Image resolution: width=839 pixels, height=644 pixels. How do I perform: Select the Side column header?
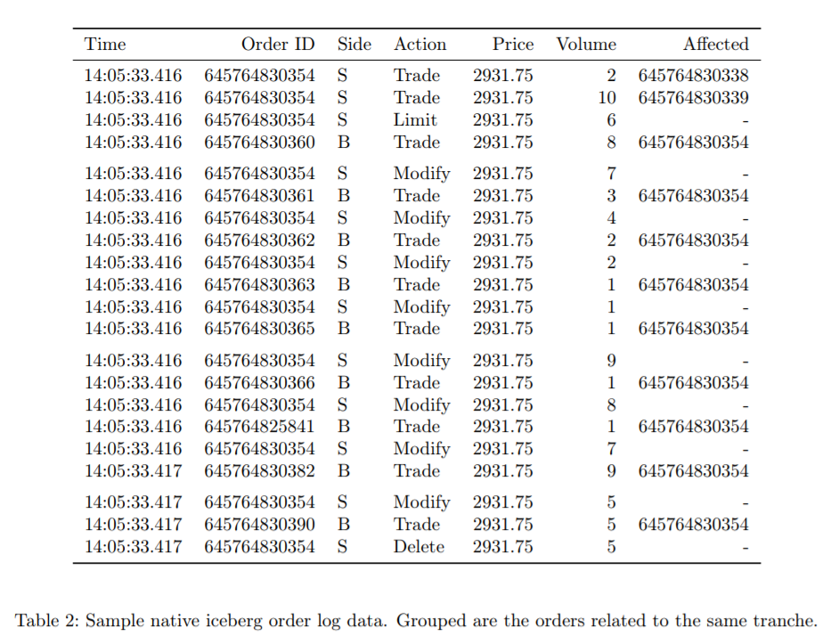point(354,45)
